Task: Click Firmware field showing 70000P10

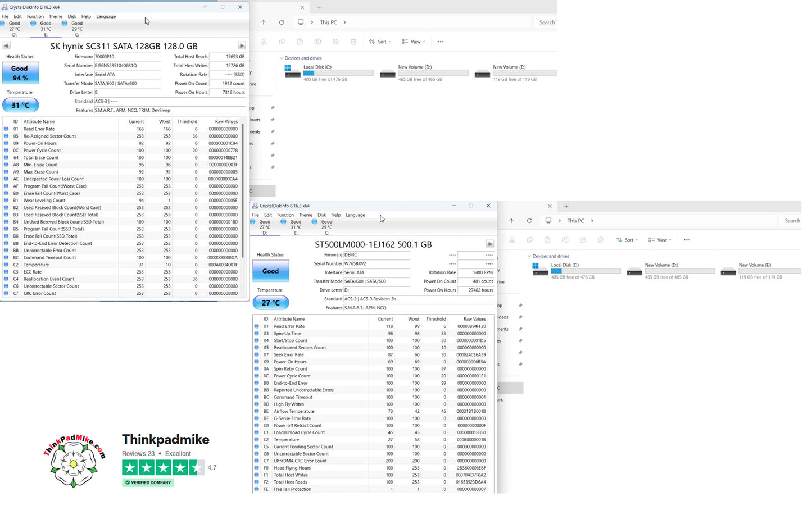Action: [127, 57]
